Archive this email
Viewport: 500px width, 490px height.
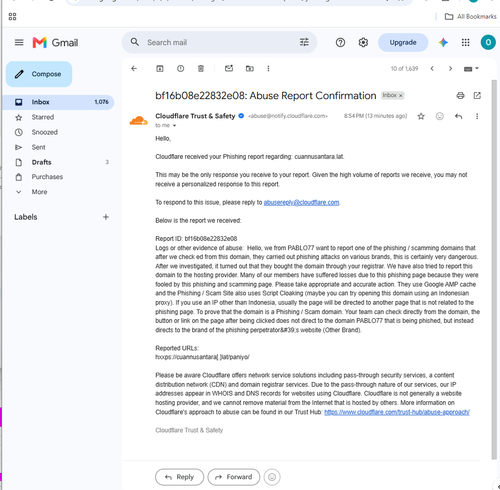160,68
